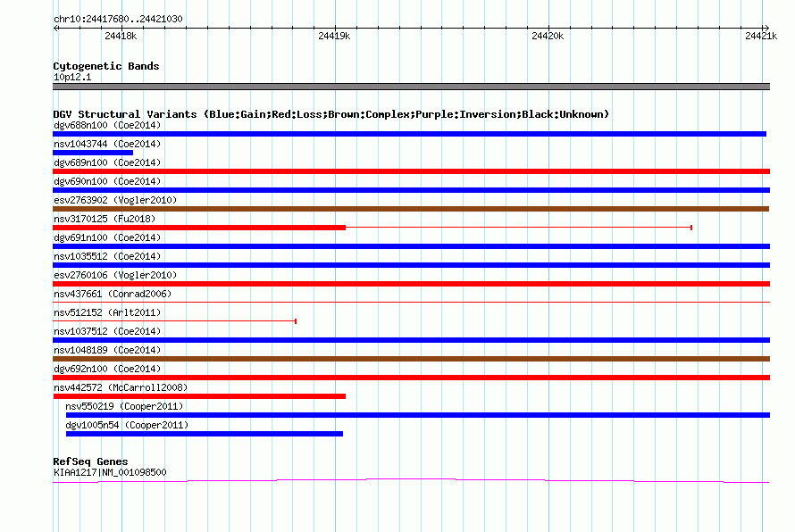Click the 24421k ruler label

[761, 36]
